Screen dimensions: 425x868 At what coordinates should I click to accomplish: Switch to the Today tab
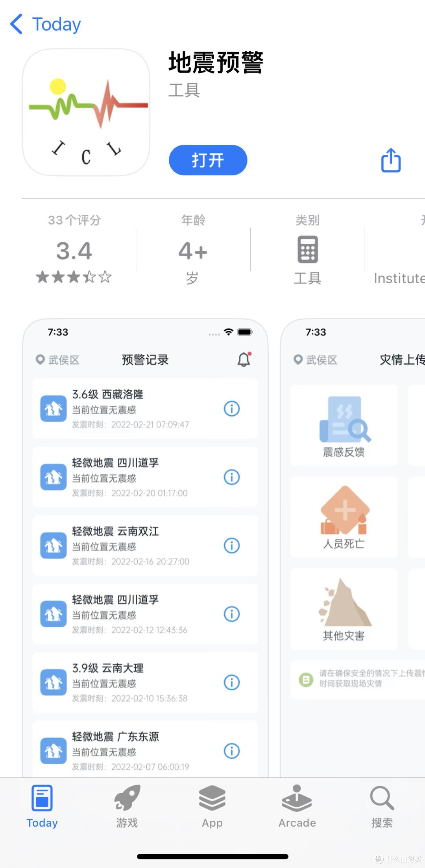click(42, 807)
